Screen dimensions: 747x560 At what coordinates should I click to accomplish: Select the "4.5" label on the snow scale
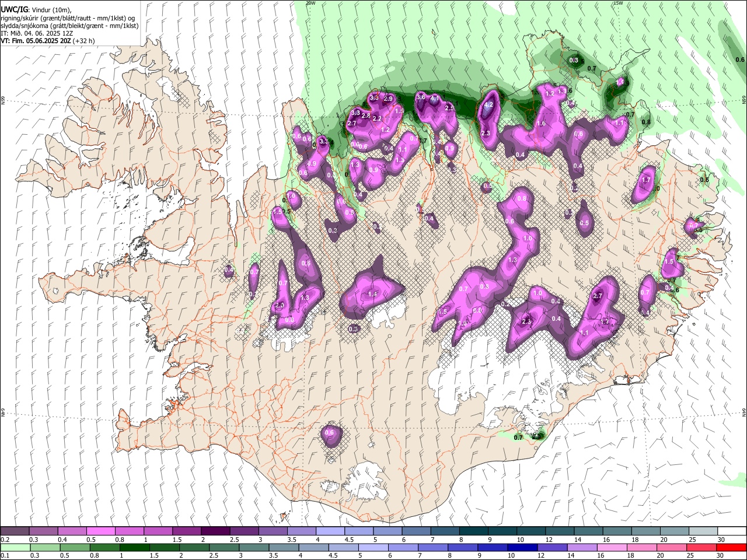pos(349,540)
